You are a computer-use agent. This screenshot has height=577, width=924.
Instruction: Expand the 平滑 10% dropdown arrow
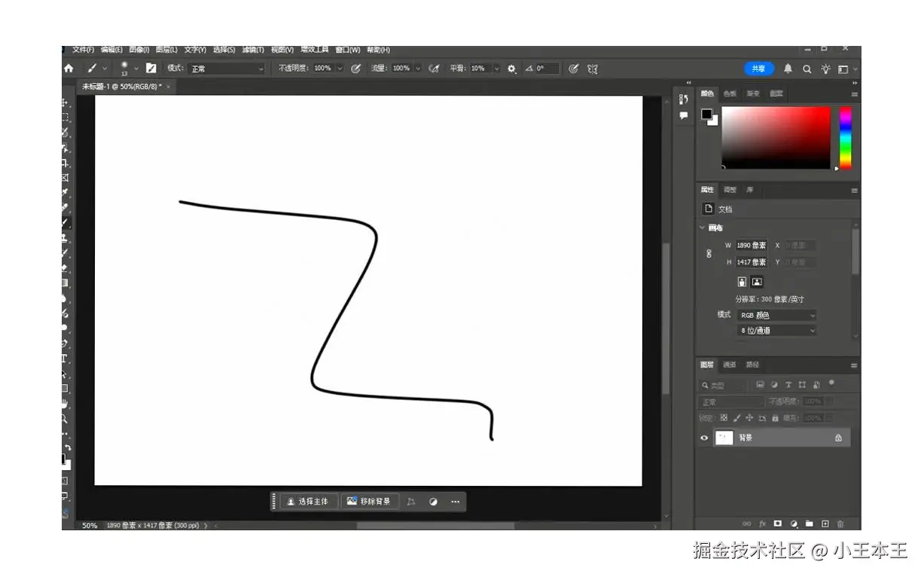point(496,69)
